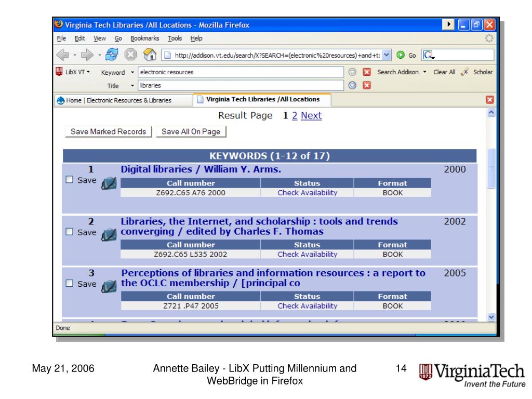
Task: Click the LibX VT shield icon
Action: coord(59,72)
